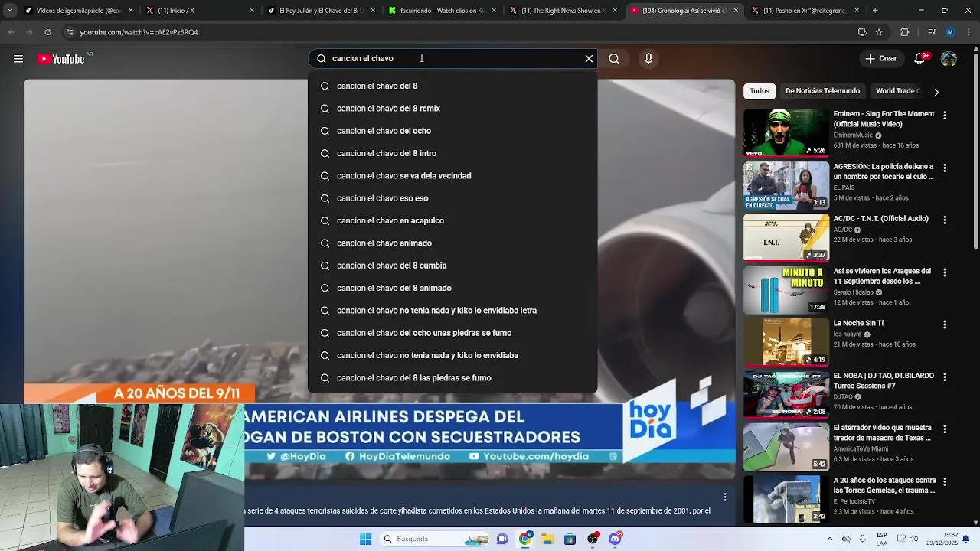Click the address bar URL youtube.com/watch
Image resolution: width=980 pixels, height=551 pixels.
click(139, 32)
